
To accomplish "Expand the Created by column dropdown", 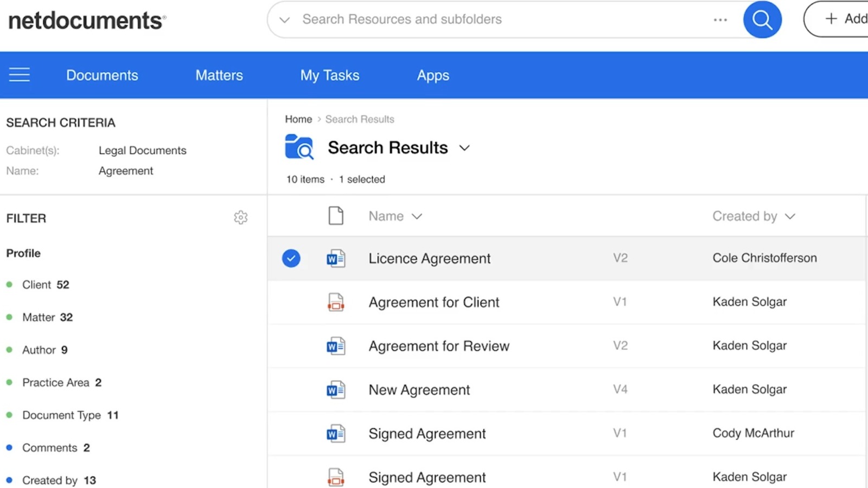I will (x=790, y=216).
